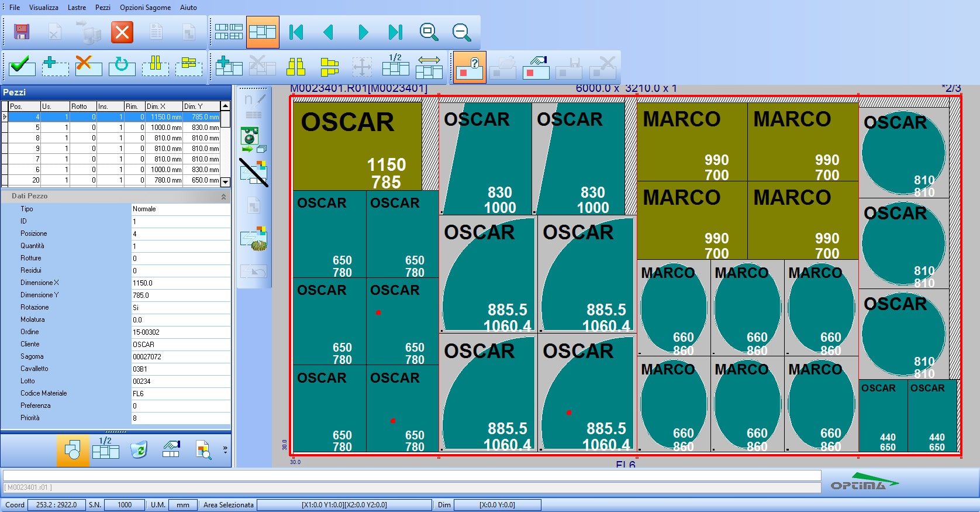The height and width of the screenshot is (512, 980).
Task: Click the red X cancel icon
Action: click(x=122, y=32)
